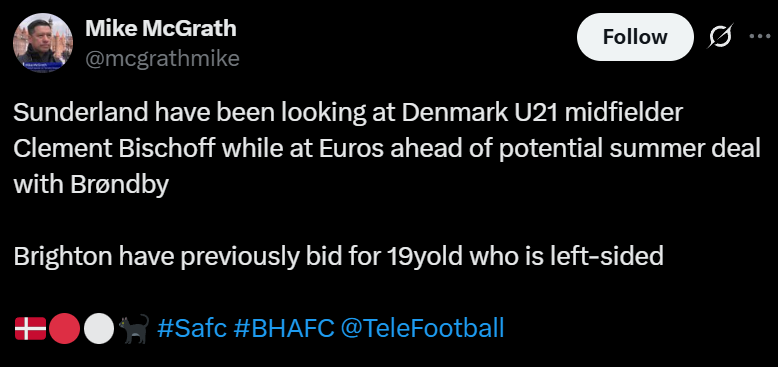Click the word Brøndby in the tweet
Viewport: 778px width, 367px height.
click(x=120, y=185)
